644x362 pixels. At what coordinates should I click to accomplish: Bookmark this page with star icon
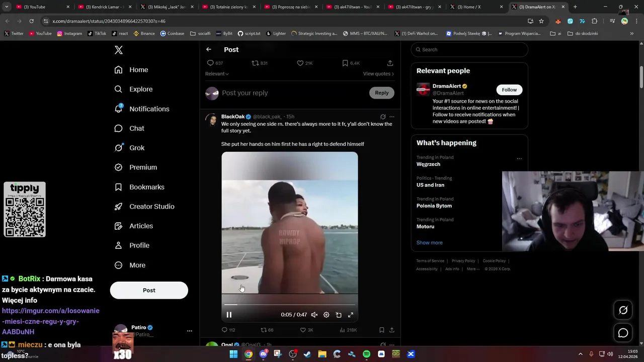coord(541,21)
